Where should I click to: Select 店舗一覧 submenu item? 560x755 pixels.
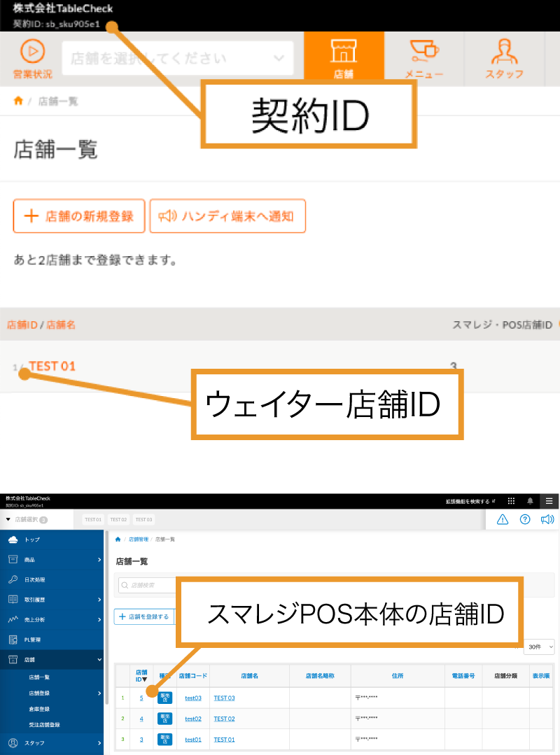pos(39,677)
